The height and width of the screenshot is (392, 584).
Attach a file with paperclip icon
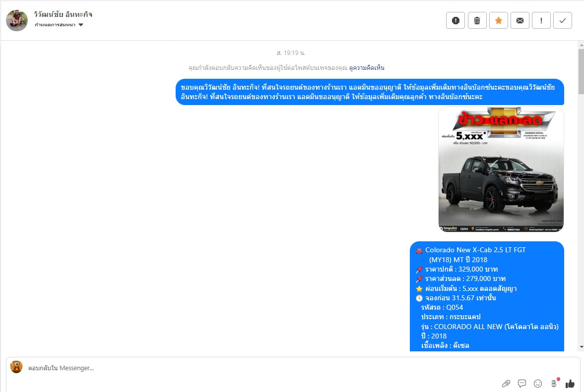506,384
